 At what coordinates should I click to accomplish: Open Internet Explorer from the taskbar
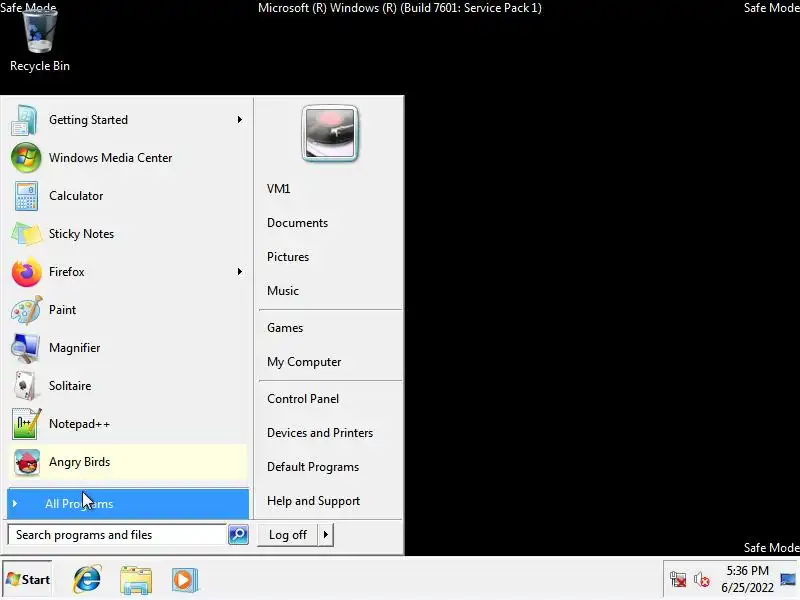87,579
